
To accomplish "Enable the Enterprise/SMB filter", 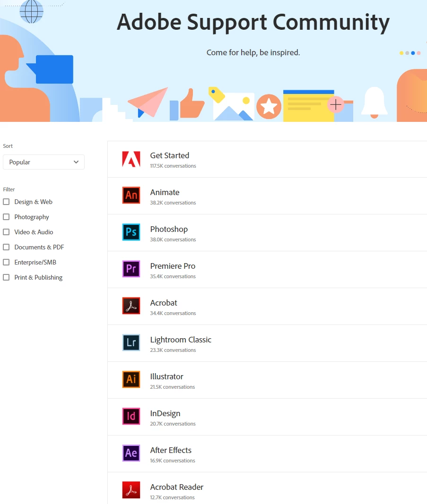I will [6, 262].
